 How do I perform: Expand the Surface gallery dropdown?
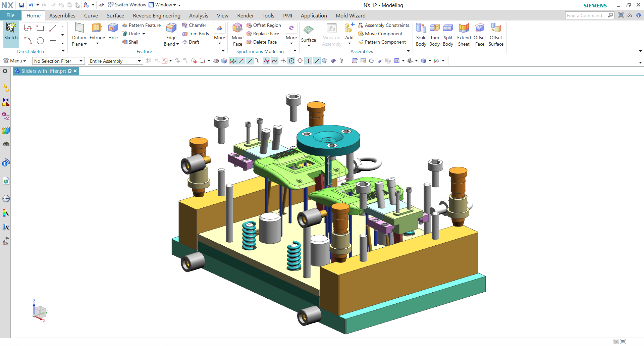(309, 45)
